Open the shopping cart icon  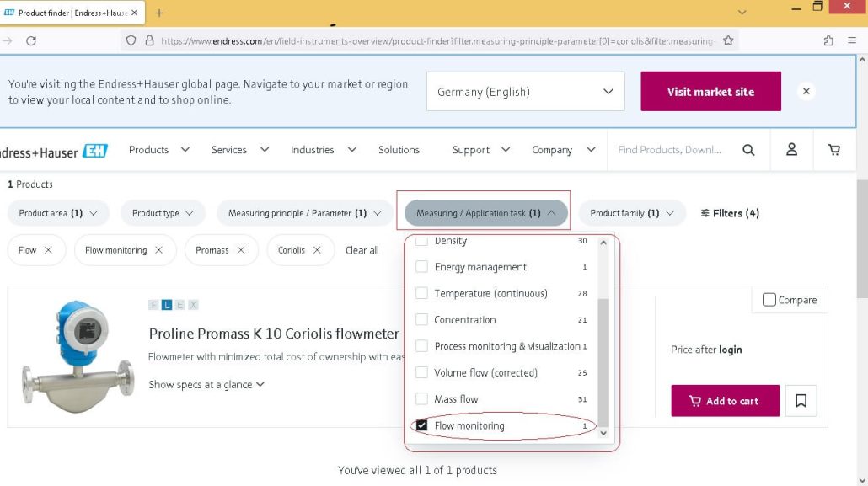click(x=833, y=149)
